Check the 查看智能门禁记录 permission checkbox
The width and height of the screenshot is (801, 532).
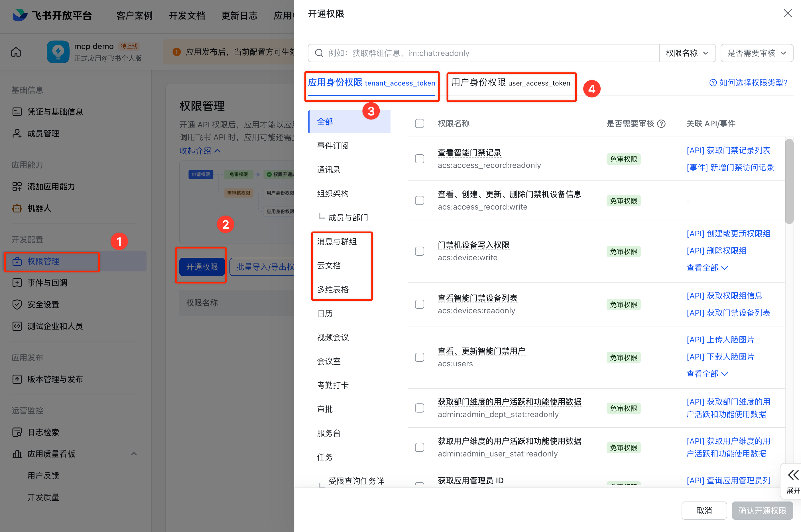click(419, 159)
